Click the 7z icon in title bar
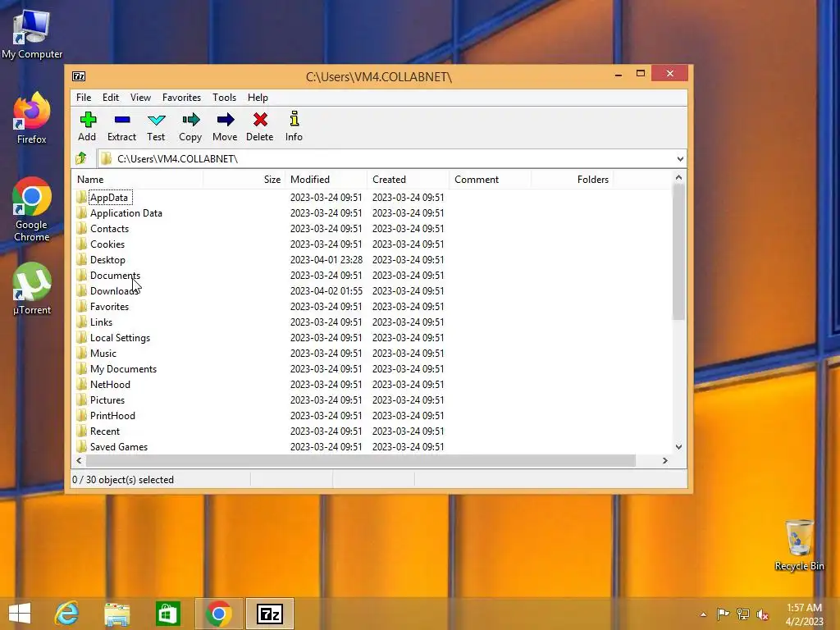The width and height of the screenshot is (840, 630). 79,76
